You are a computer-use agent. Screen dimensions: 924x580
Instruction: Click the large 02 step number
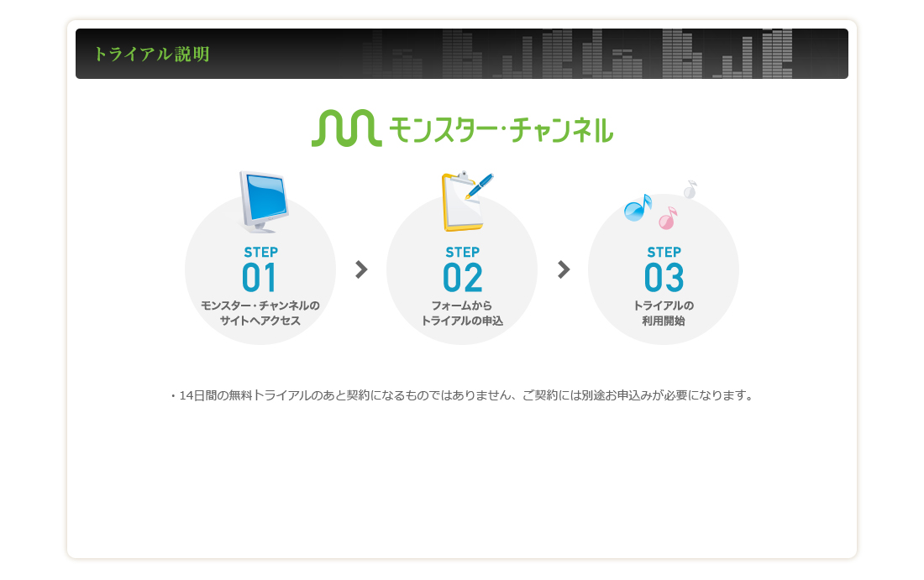(462, 279)
